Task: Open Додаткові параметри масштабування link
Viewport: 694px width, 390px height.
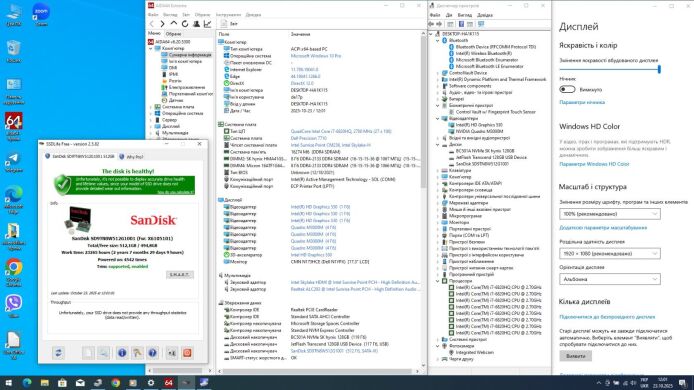Action: coord(603,228)
